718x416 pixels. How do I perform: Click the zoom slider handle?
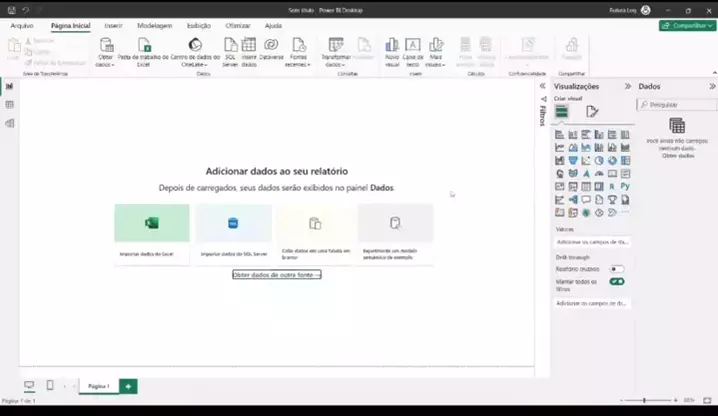pyautogui.click(x=644, y=400)
